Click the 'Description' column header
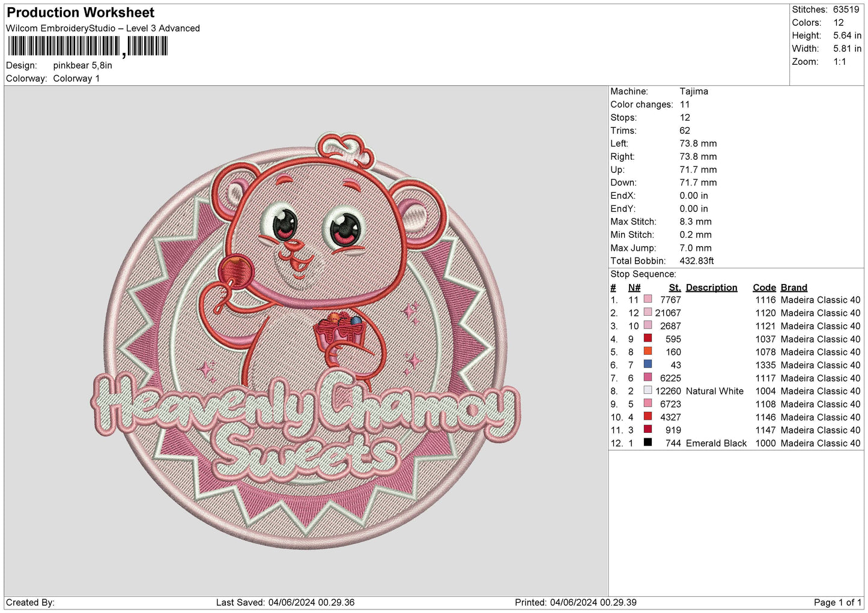The image size is (868, 613). click(x=711, y=288)
